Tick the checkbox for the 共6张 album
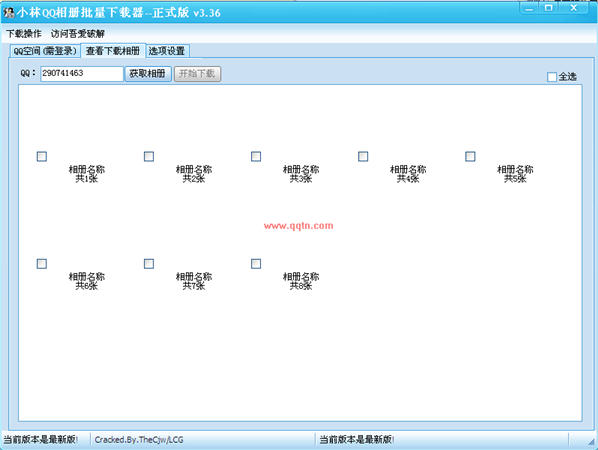Screen dimensions: 598x450 tap(42, 264)
